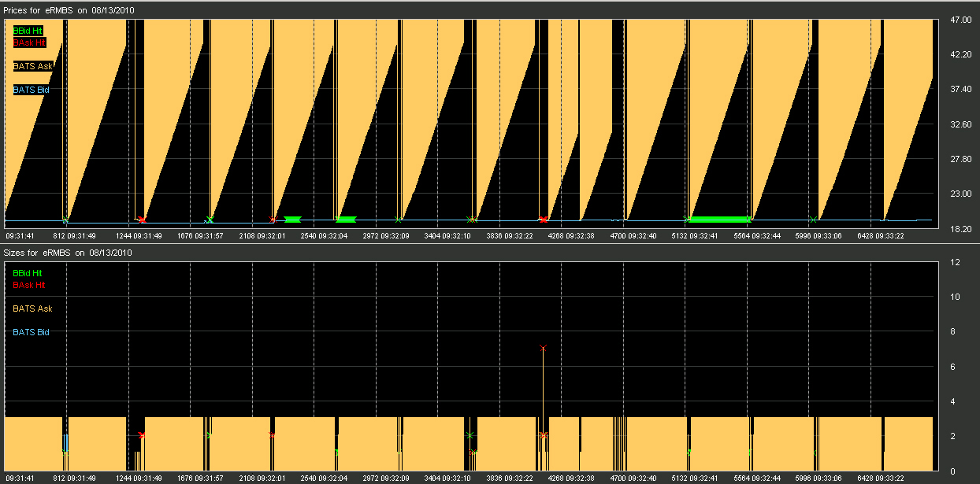Click the '5132 09:32:41' time label in Prices chart
The width and height of the screenshot is (980, 484).
tap(695, 235)
